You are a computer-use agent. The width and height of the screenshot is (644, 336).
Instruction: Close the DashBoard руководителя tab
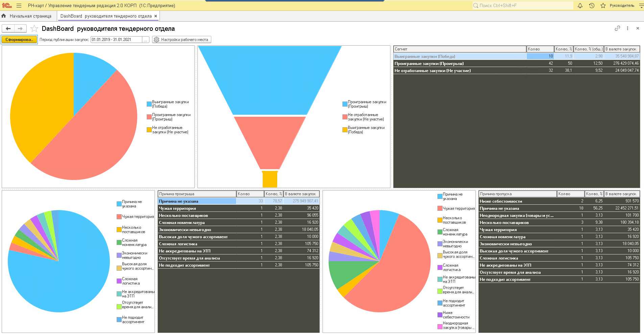[156, 16]
